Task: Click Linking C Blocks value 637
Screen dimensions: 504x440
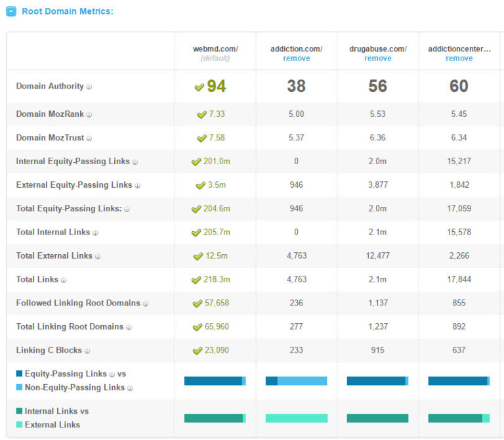Action: point(459,350)
